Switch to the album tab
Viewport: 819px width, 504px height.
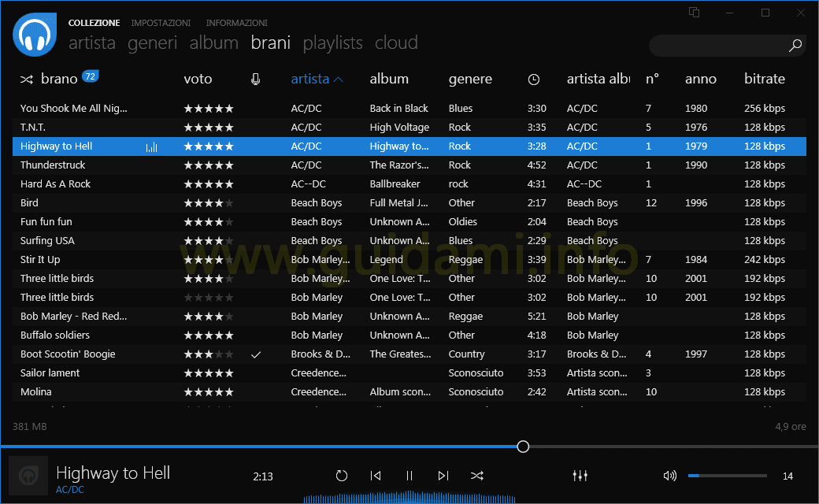click(x=213, y=43)
